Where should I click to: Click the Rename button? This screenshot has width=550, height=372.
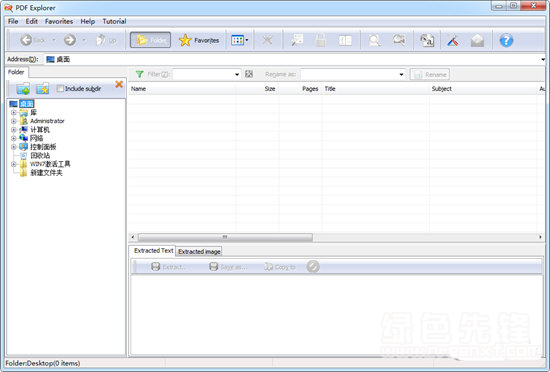pos(430,74)
